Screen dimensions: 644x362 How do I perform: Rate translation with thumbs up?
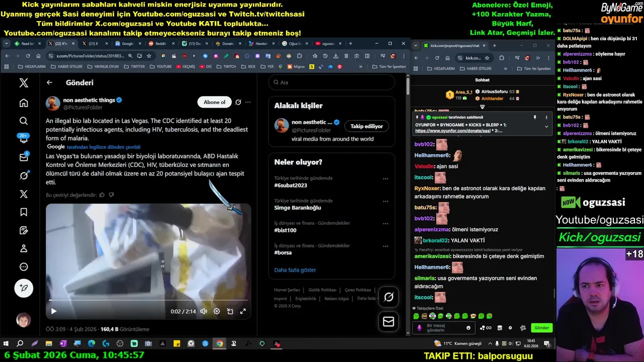(102, 195)
